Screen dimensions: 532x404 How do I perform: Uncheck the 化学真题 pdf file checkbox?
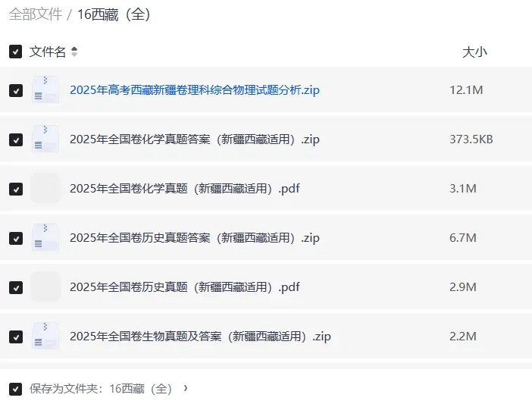tap(16, 189)
